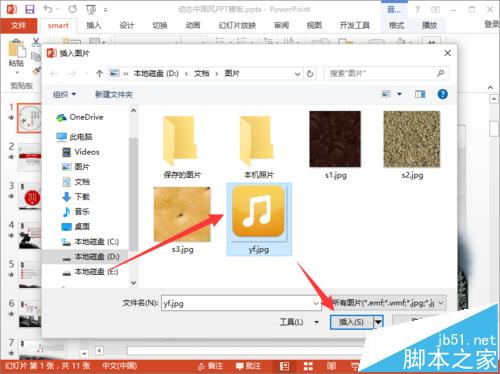
Task: Open the 本机照片 folder
Action: 258,146
